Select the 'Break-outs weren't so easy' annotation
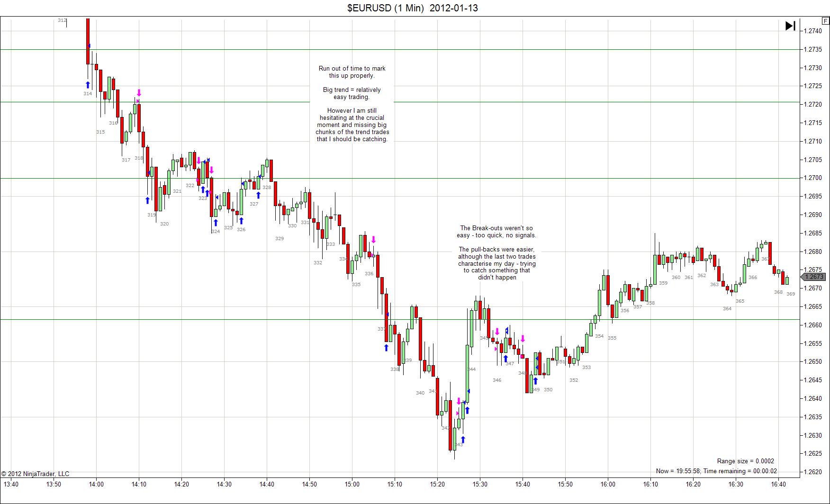Viewport: 830px width, 504px height. (496, 232)
